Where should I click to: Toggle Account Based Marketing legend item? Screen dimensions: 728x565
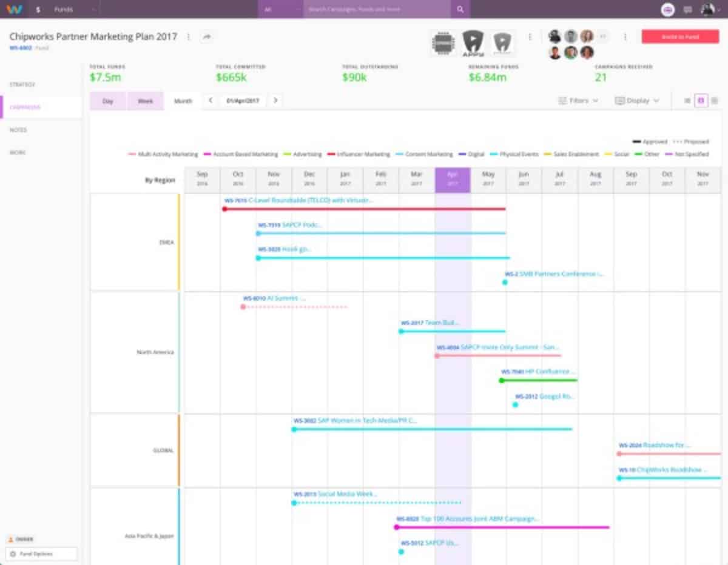(241, 155)
